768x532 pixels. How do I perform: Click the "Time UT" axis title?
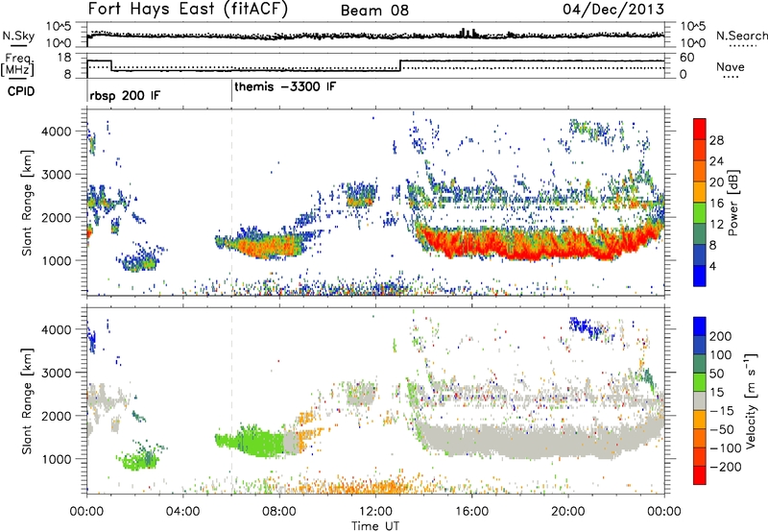(x=375, y=526)
